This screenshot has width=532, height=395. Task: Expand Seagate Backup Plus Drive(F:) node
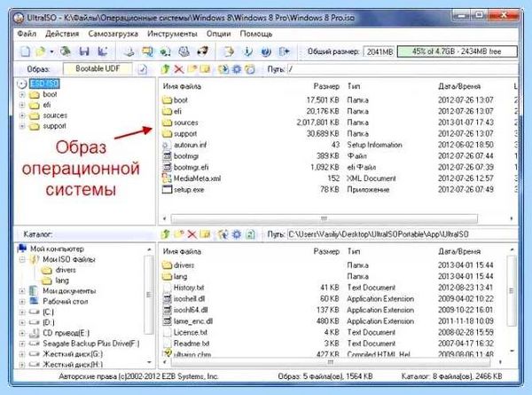click(22, 344)
